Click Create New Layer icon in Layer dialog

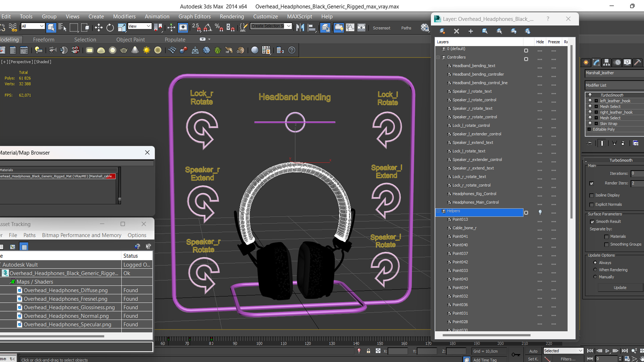[442, 31]
